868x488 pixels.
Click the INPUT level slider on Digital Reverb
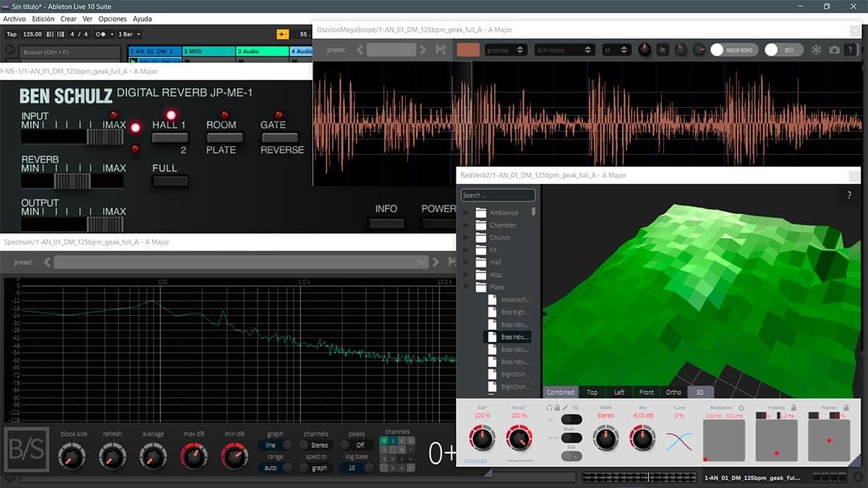(72, 137)
